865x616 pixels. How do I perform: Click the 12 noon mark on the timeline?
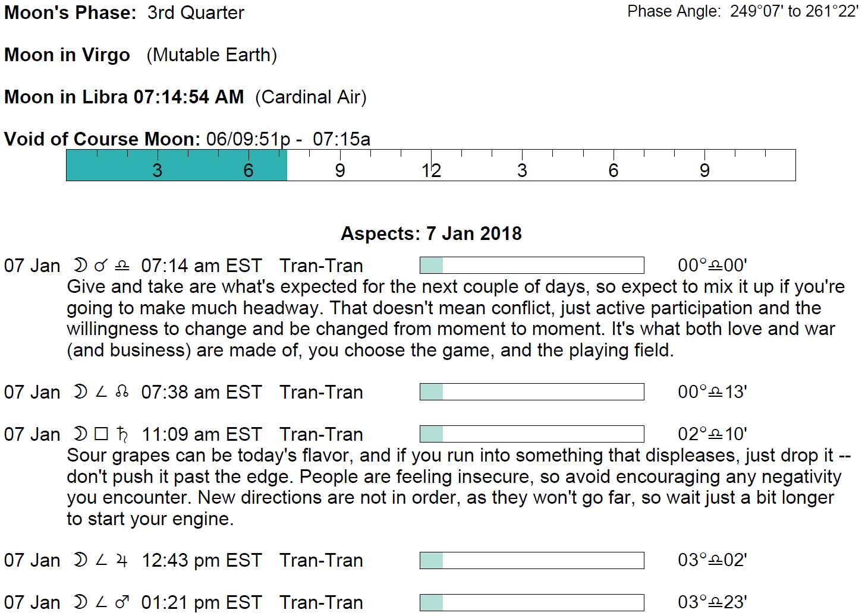click(431, 170)
